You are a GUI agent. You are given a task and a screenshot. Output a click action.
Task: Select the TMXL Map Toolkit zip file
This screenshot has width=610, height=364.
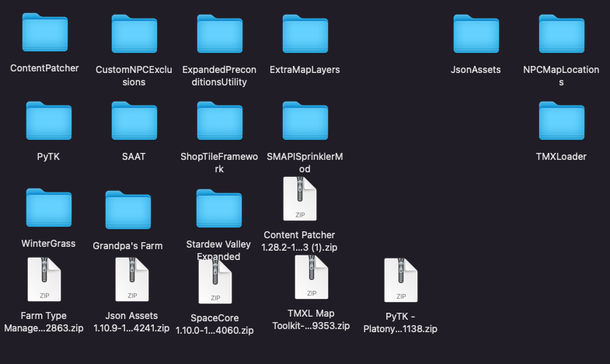tap(312, 278)
